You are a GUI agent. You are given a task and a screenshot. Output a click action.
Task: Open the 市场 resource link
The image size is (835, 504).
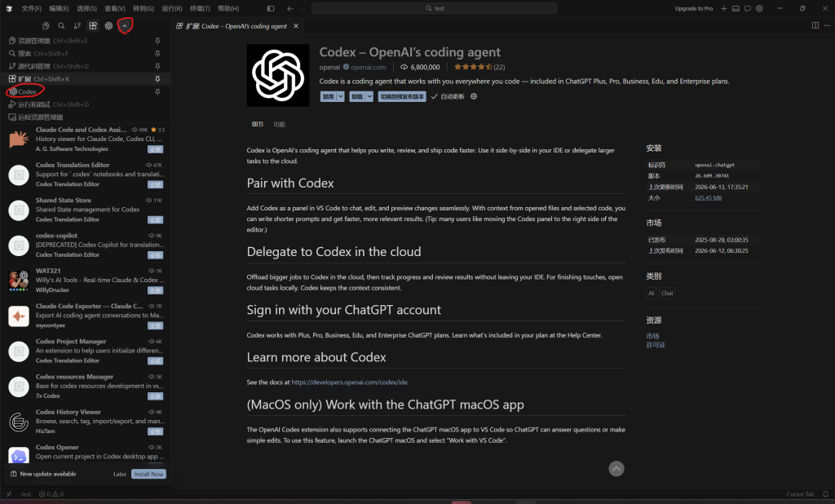point(652,336)
